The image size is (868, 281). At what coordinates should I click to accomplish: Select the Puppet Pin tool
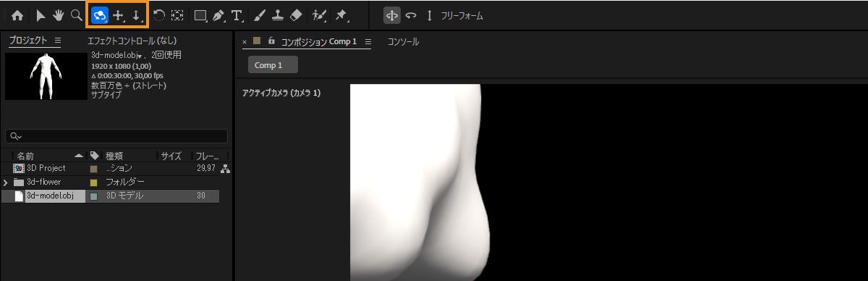pos(341,15)
